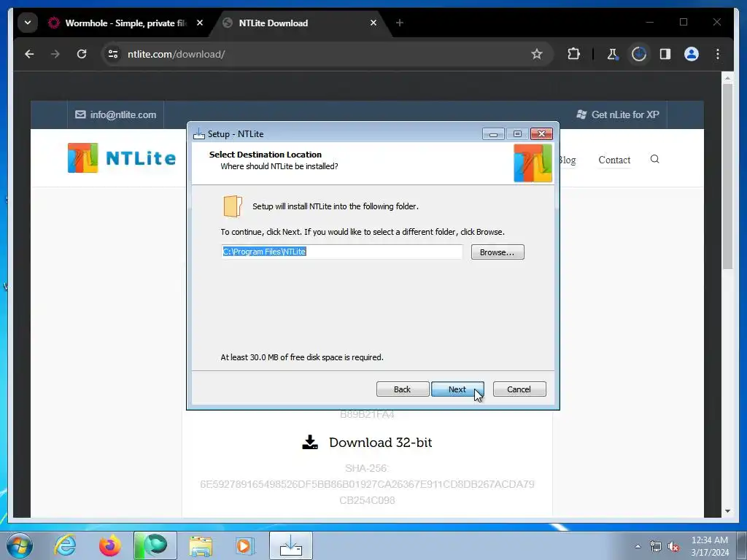Open Chrome Labs flask icon
This screenshot has width=747, height=560.
click(612, 54)
